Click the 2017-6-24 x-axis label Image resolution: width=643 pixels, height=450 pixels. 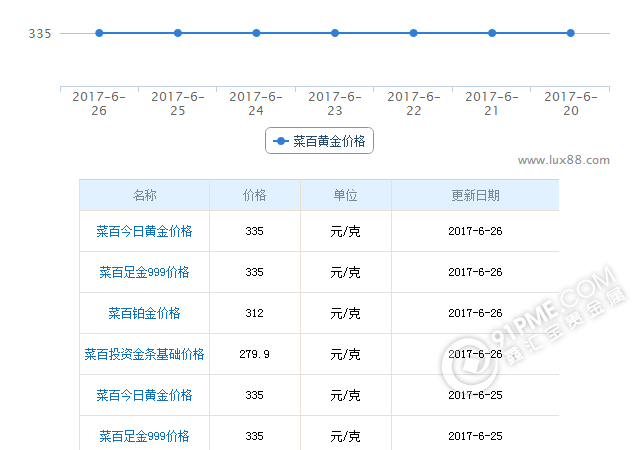coord(256,103)
